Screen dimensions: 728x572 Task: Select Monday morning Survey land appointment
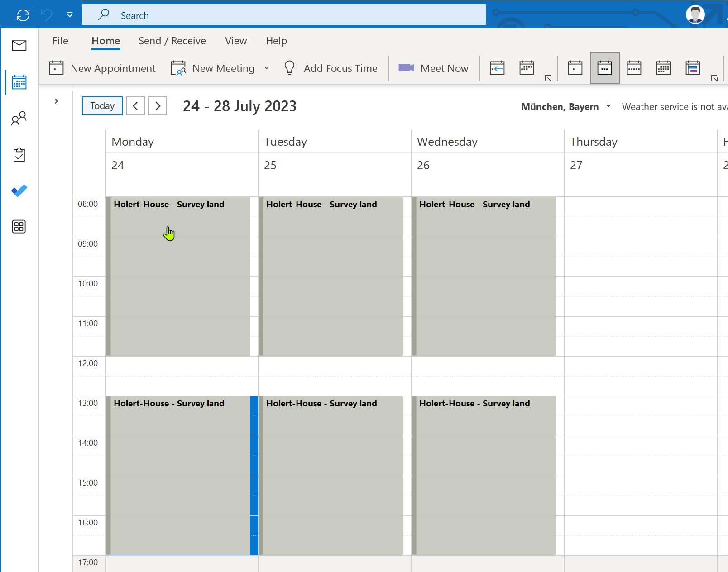tap(178, 276)
